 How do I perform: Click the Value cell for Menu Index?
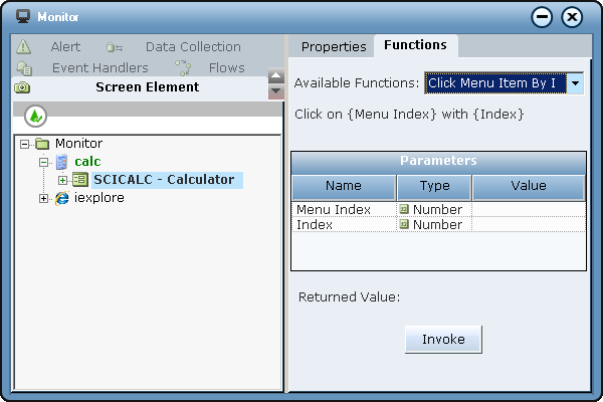pos(528,210)
